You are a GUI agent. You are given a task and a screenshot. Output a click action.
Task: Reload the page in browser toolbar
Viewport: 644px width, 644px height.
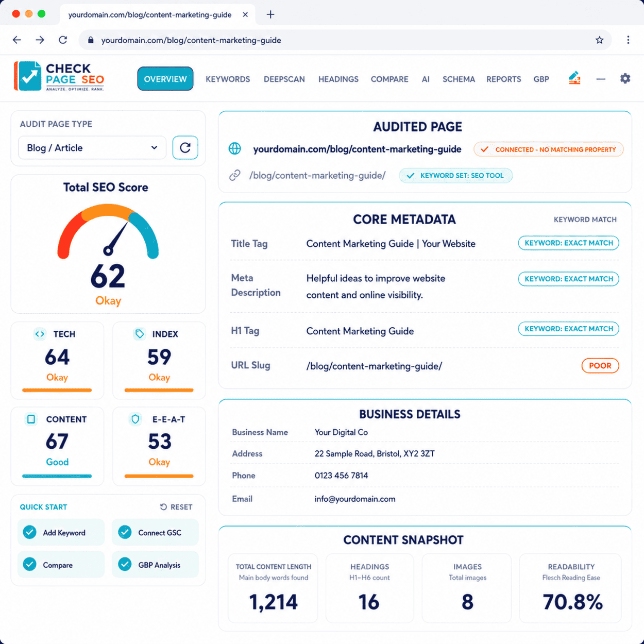click(63, 40)
